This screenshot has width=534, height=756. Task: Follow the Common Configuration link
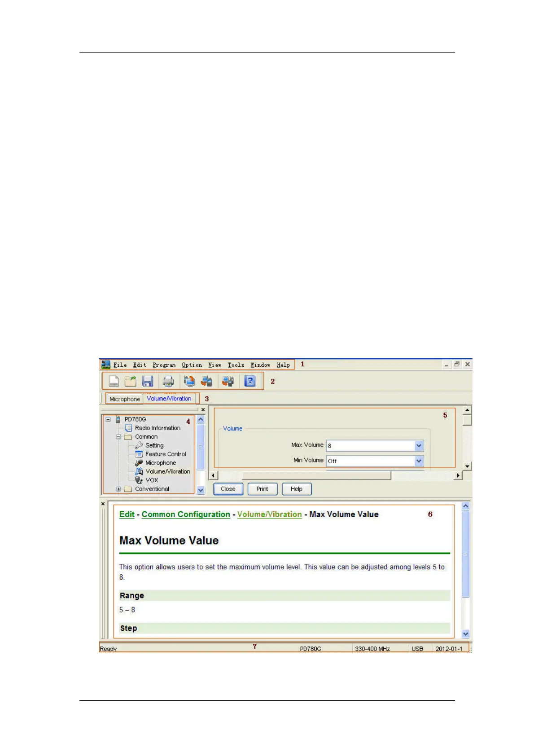(186, 514)
